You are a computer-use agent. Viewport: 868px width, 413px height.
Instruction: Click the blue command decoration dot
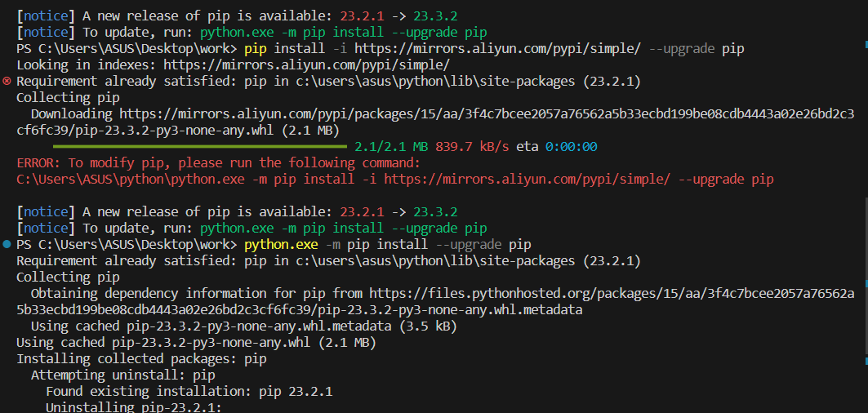(x=7, y=244)
